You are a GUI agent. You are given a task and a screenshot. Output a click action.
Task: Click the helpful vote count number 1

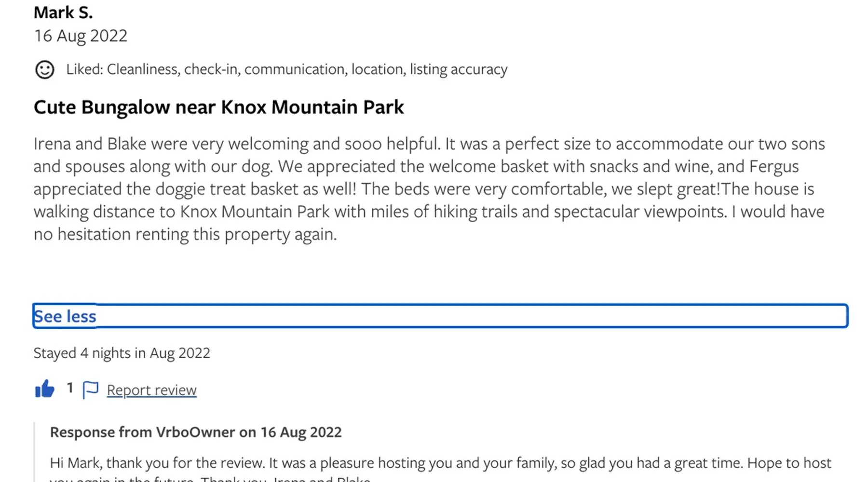[70, 388]
